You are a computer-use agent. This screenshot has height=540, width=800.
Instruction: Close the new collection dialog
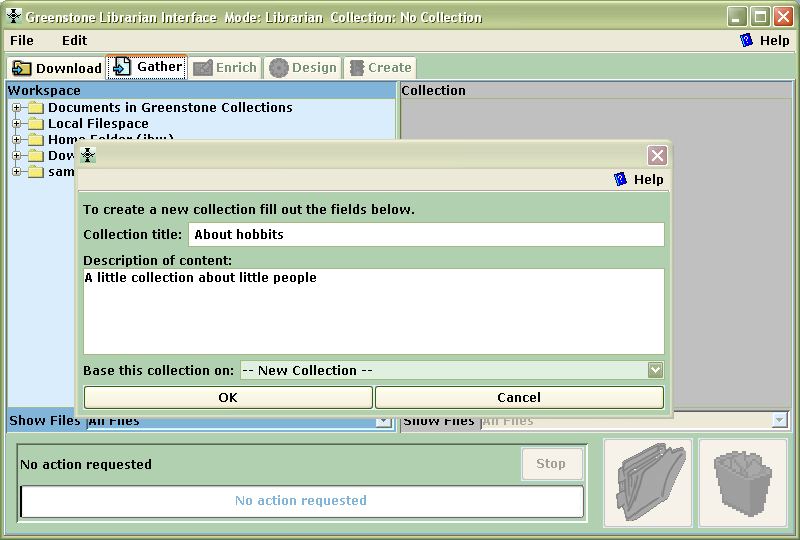[x=657, y=155]
